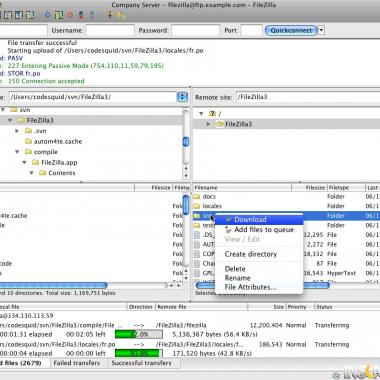Sort the queue by Priority column header
Screen dimensions: 380x380
pyautogui.click(x=300, y=307)
